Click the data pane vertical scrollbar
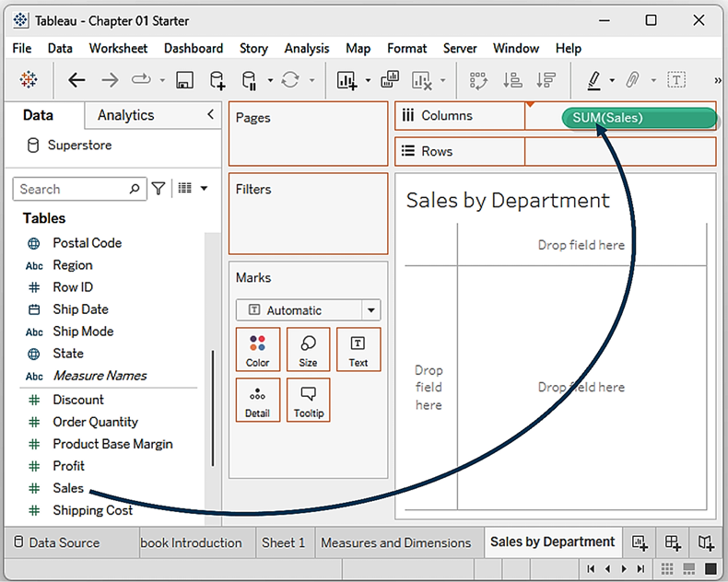This screenshot has width=728, height=582. click(x=213, y=408)
